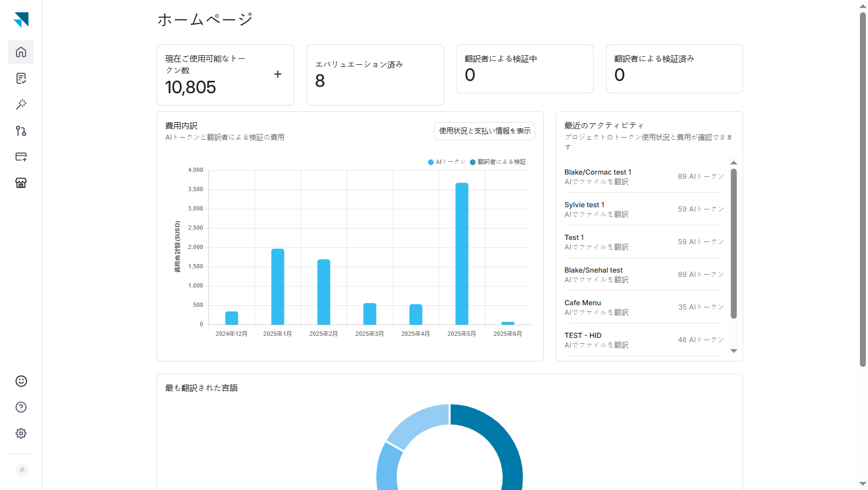Toggle the 翻訳者による検証 legend item
The image size is (868, 490).
coord(498,162)
